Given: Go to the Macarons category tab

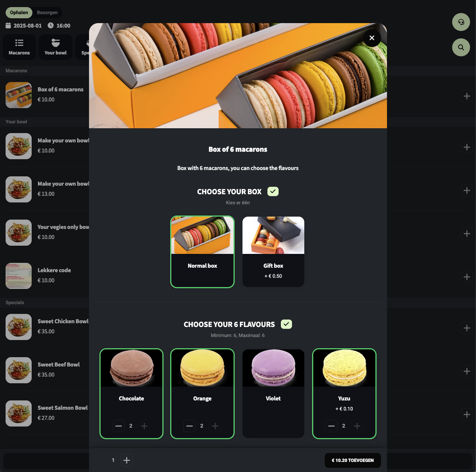Looking at the screenshot, I should click(19, 47).
